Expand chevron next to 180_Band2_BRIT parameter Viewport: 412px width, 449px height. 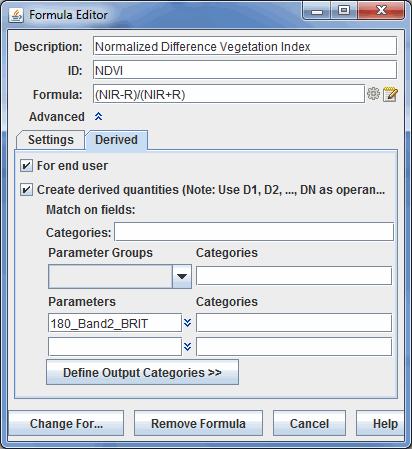[188, 323]
